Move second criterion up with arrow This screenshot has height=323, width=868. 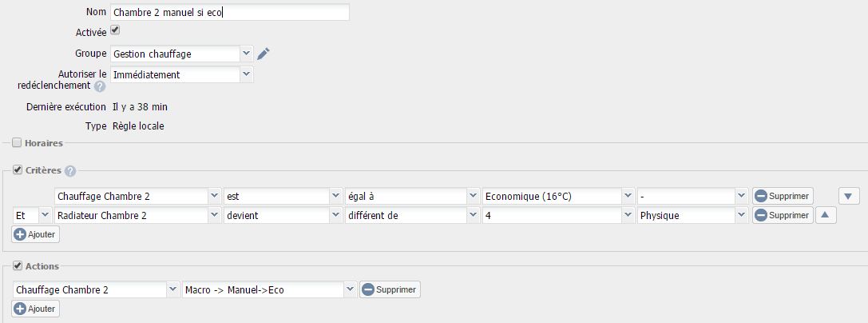[x=825, y=215]
